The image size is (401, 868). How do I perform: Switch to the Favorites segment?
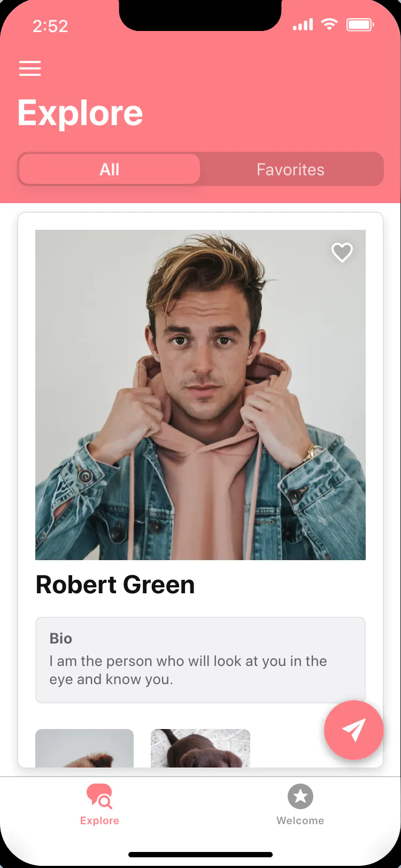pos(290,169)
